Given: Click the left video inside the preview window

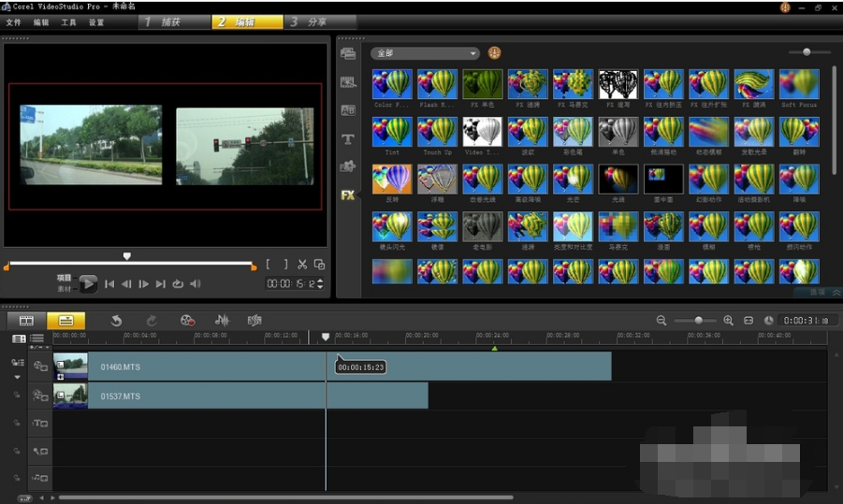Looking at the screenshot, I should (x=91, y=145).
